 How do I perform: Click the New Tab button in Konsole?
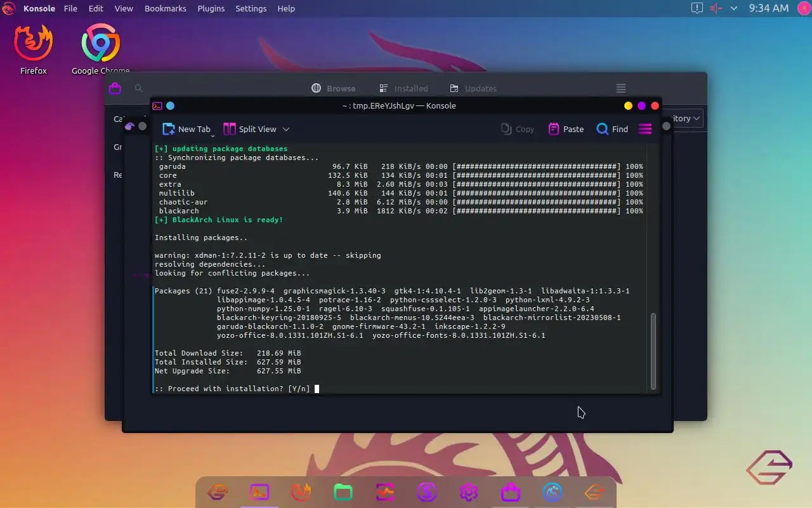pyautogui.click(x=187, y=129)
